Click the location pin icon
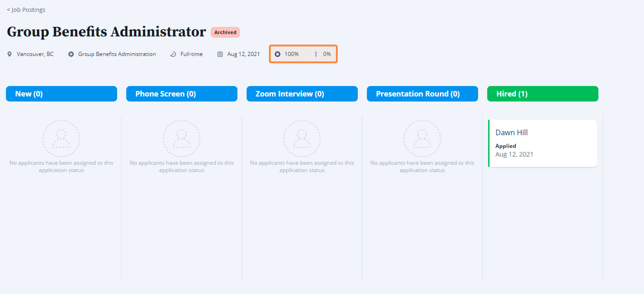 [10, 54]
